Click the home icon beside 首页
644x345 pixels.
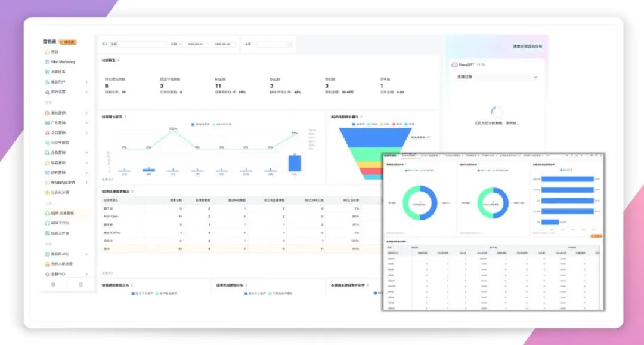click(x=47, y=52)
